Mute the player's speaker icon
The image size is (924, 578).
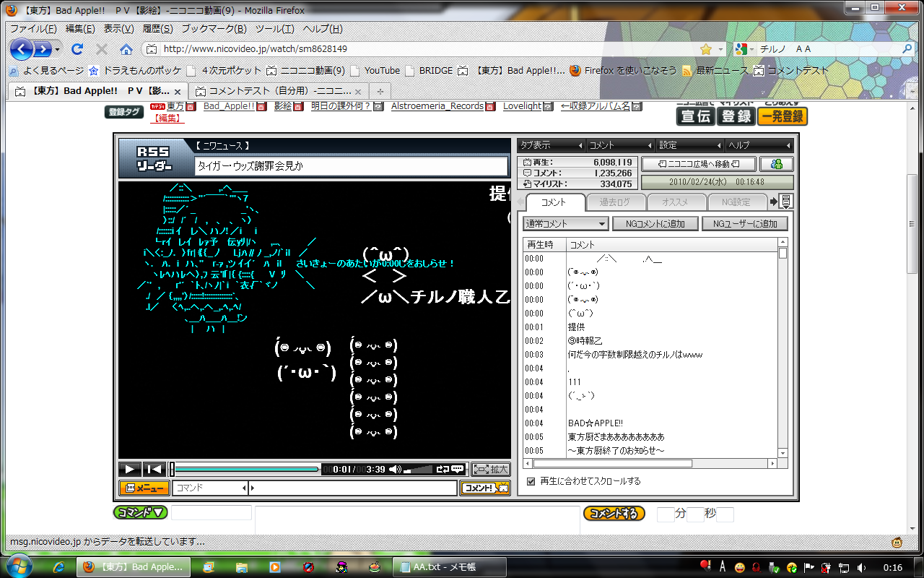(x=395, y=470)
